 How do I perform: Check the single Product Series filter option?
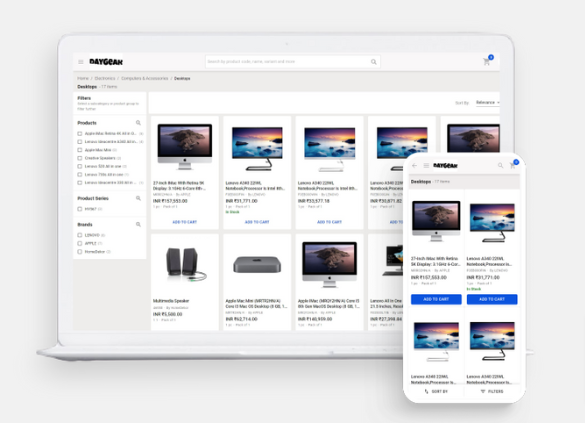(79, 209)
